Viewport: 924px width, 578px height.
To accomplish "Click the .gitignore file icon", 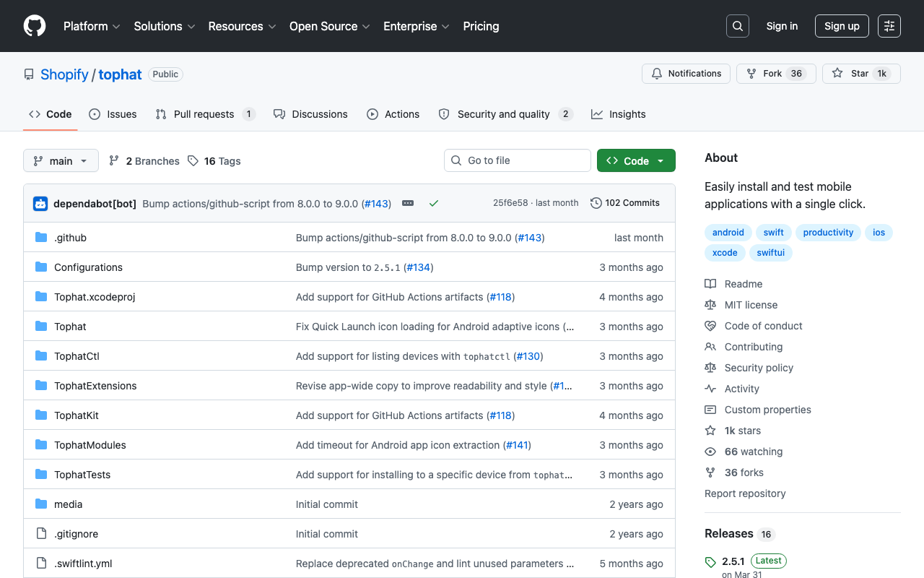I will click(41, 534).
